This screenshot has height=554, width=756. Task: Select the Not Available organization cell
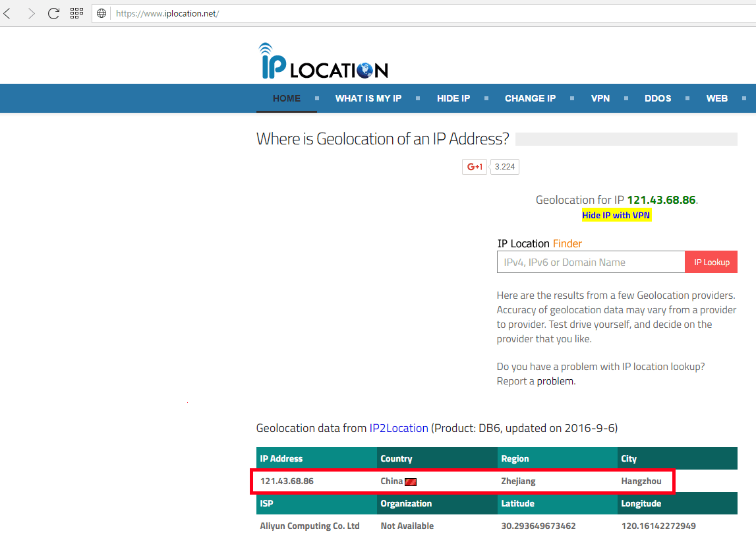tap(407, 526)
